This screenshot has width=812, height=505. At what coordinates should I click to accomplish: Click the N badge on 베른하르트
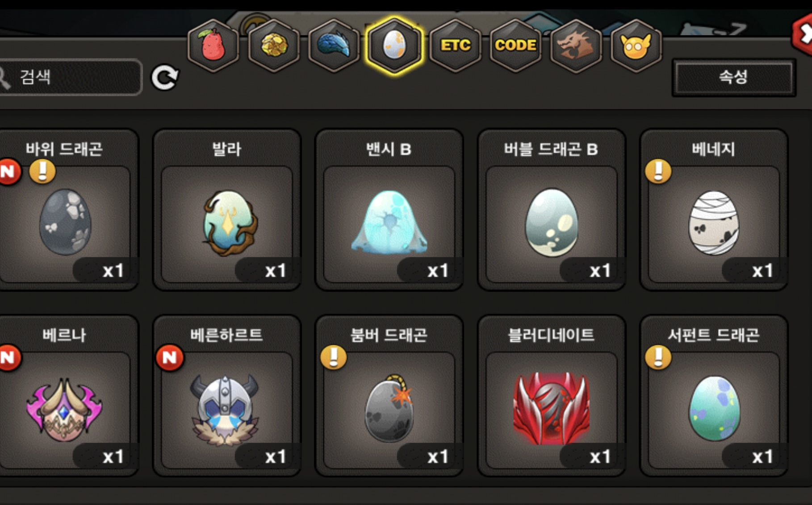pos(170,357)
